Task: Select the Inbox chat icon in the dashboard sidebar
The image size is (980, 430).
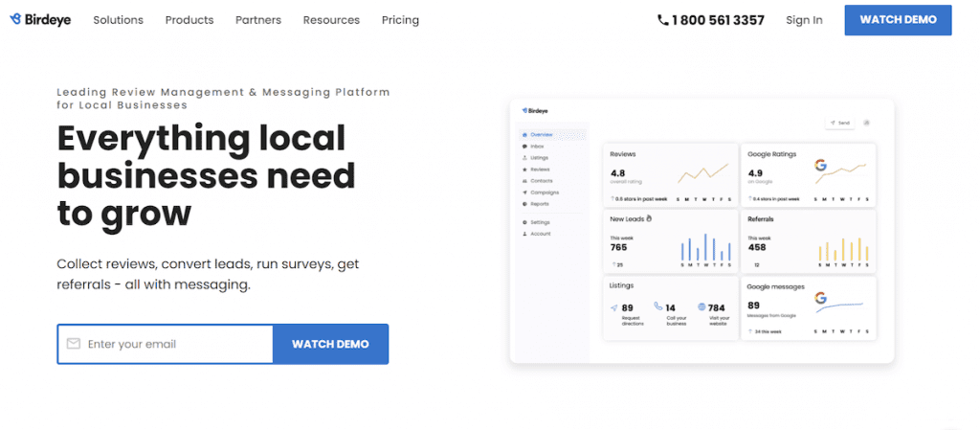Action: pyautogui.click(x=524, y=147)
